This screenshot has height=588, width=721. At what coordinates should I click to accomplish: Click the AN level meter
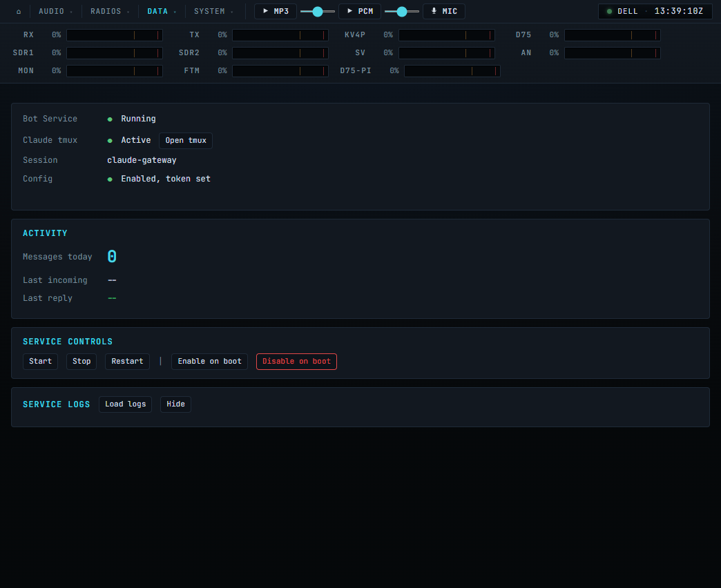pyautogui.click(x=613, y=53)
